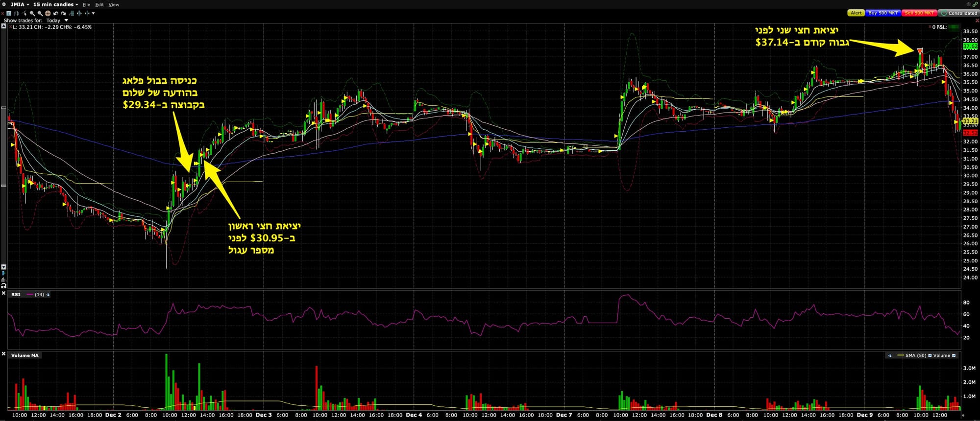Click the undo arrow icon
Image resolution: width=980 pixels, height=421 pixels.
click(55, 13)
